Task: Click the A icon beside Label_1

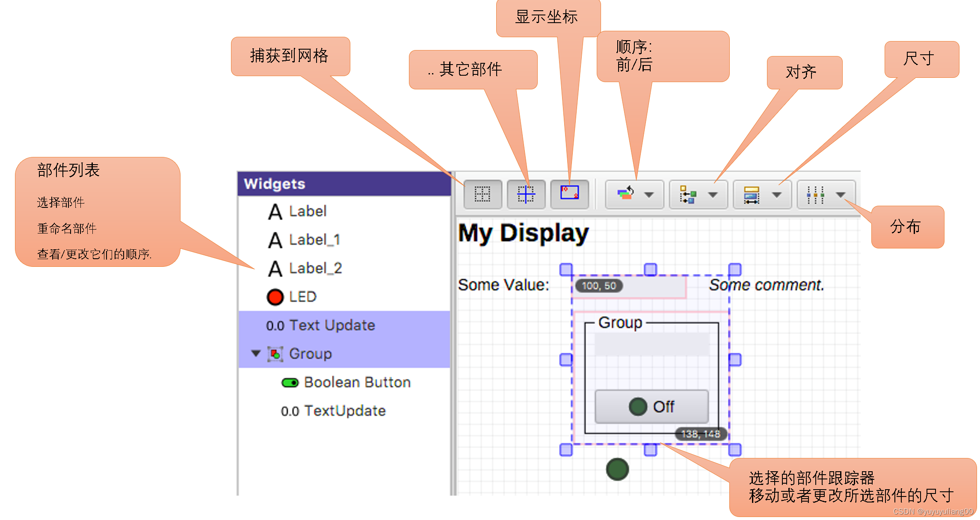Action: [x=275, y=240]
